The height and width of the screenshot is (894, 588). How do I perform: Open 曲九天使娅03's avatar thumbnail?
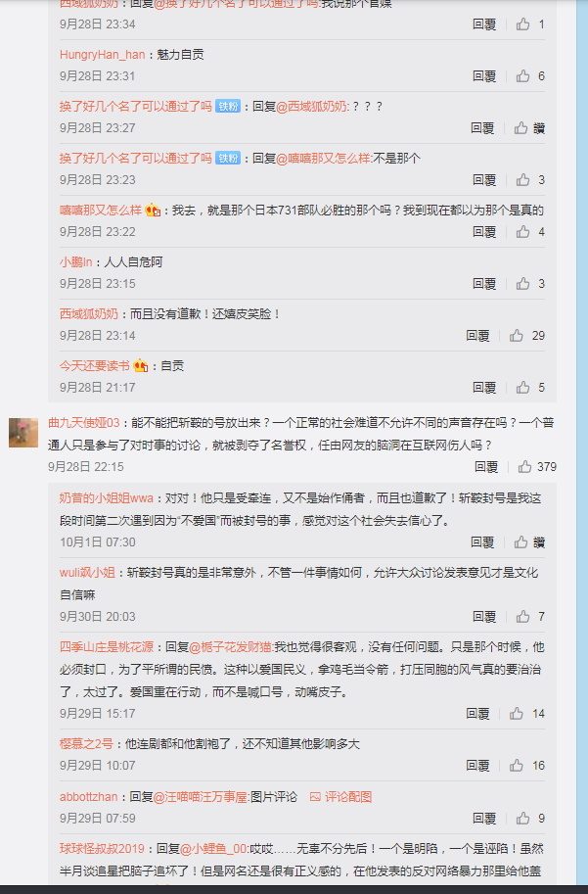(23, 432)
